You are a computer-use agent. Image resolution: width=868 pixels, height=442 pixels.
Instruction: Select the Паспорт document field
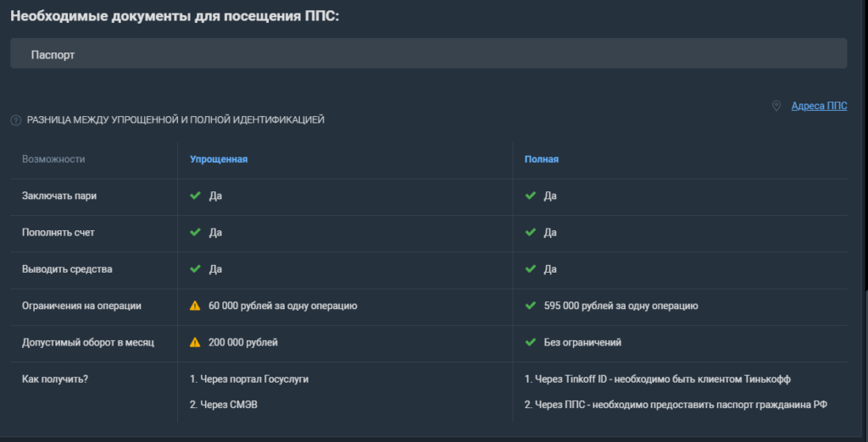pos(428,53)
